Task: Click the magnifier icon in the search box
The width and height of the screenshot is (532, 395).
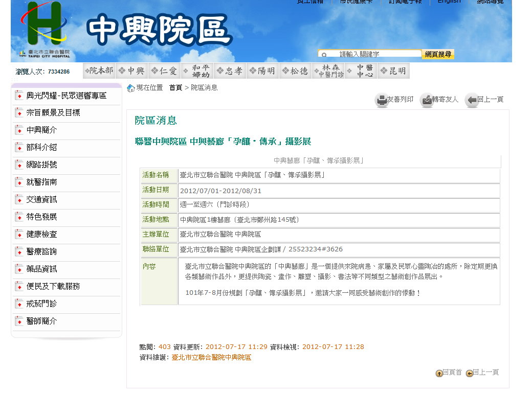Action: 324,55
